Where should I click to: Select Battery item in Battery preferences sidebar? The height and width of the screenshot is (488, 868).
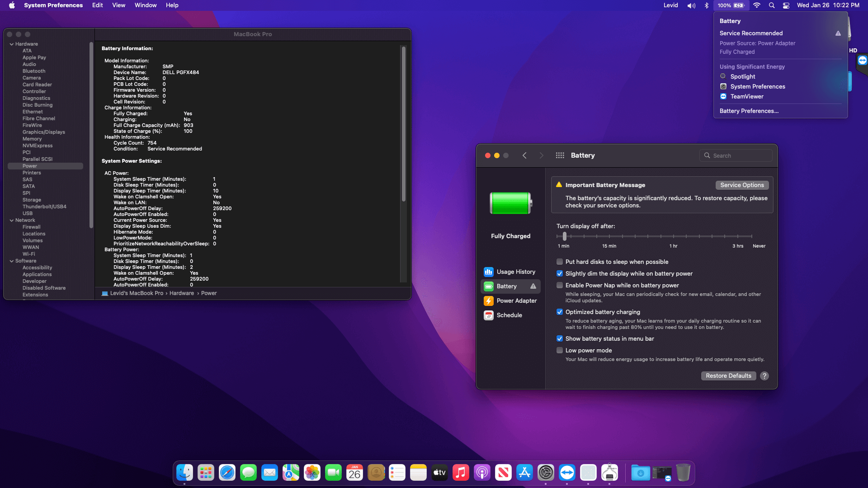tap(510, 286)
